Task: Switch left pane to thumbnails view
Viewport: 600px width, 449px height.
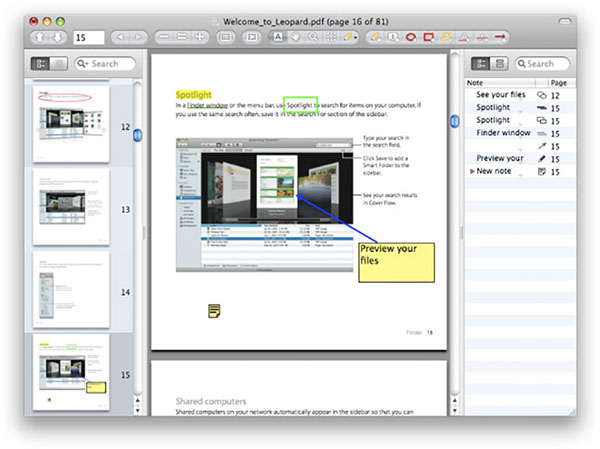Action: pos(41,64)
